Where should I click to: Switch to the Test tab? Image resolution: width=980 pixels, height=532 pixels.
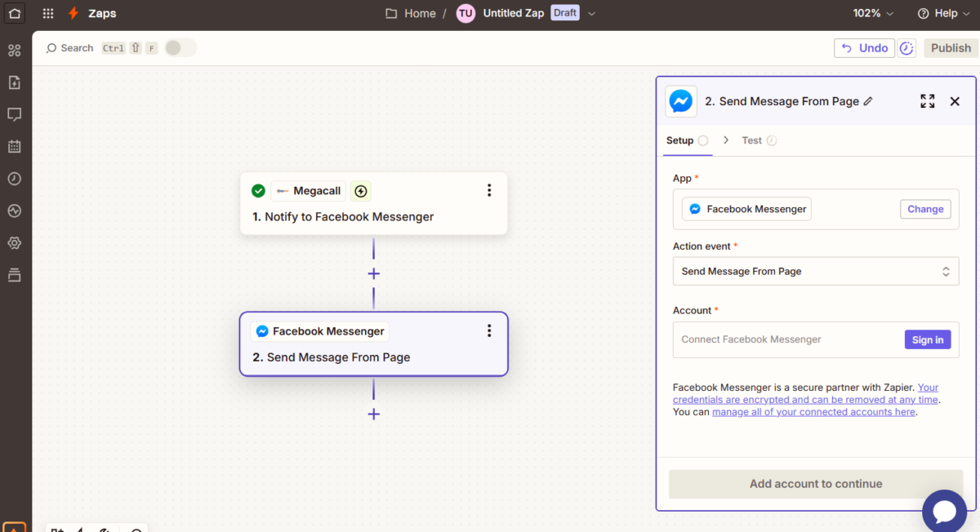tap(751, 140)
